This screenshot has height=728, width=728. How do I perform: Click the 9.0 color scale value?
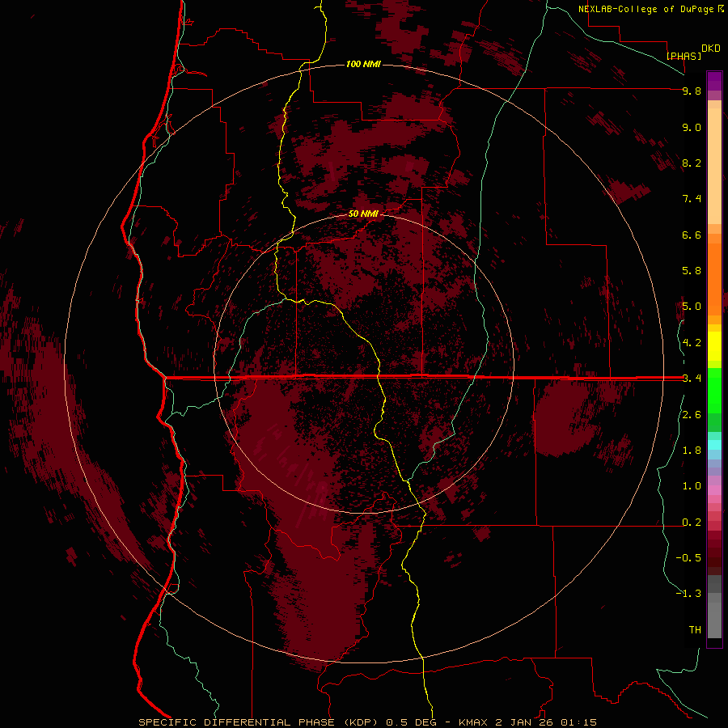pos(692,127)
